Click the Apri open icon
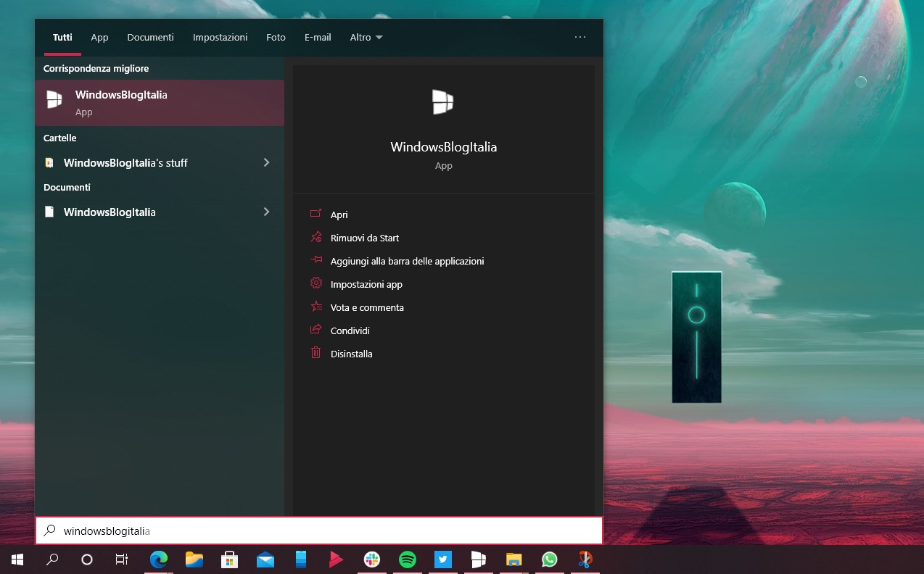Image resolution: width=924 pixels, height=574 pixels. click(315, 214)
